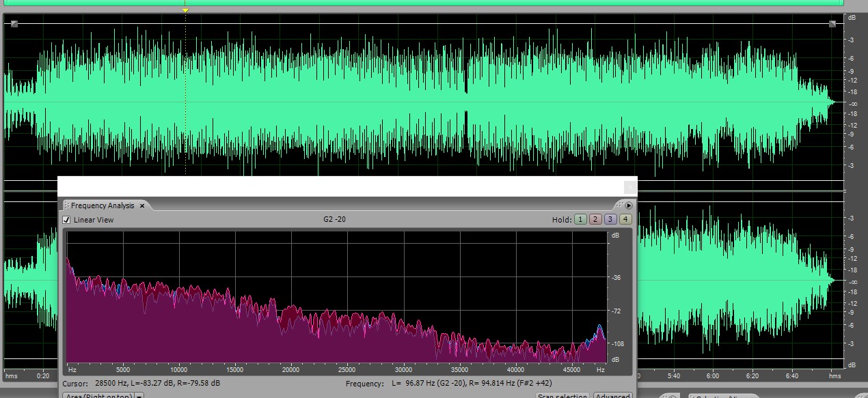
Task: Grab the right volume envelope handle
Action: (832, 24)
